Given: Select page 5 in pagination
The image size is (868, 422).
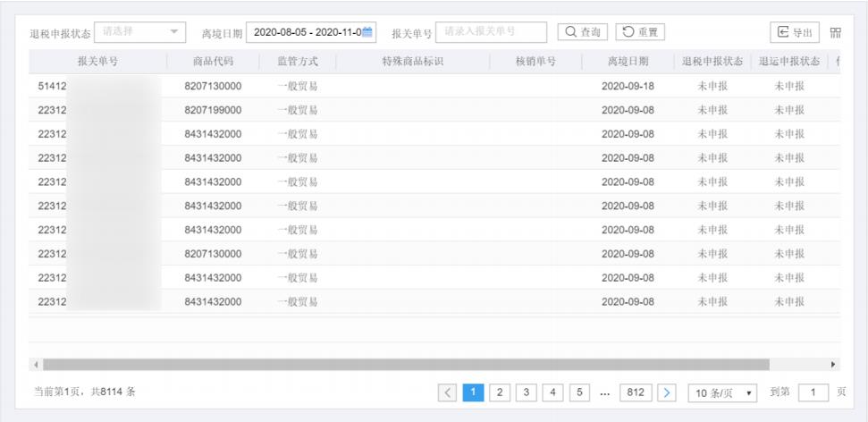Looking at the screenshot, I should [578, 392].
